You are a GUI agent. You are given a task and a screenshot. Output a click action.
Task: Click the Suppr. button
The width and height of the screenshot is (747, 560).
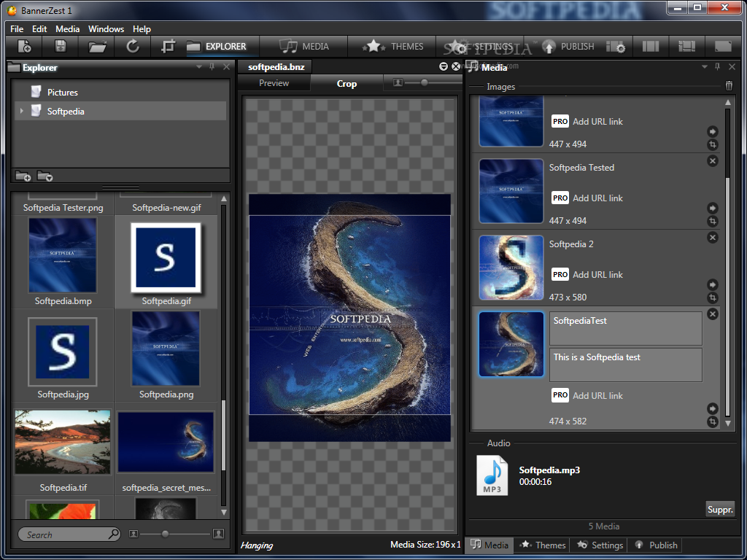click(x=720, y=509)
